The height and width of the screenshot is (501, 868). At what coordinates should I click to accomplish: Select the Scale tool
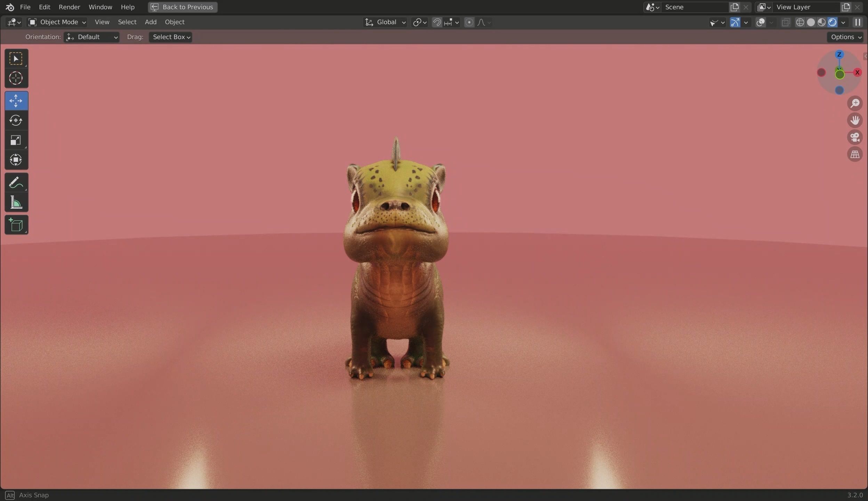pos(16,140)
